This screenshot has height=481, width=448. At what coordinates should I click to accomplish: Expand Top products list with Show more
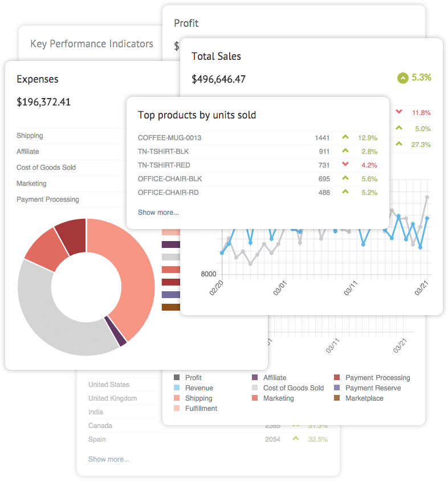(158, 213)
